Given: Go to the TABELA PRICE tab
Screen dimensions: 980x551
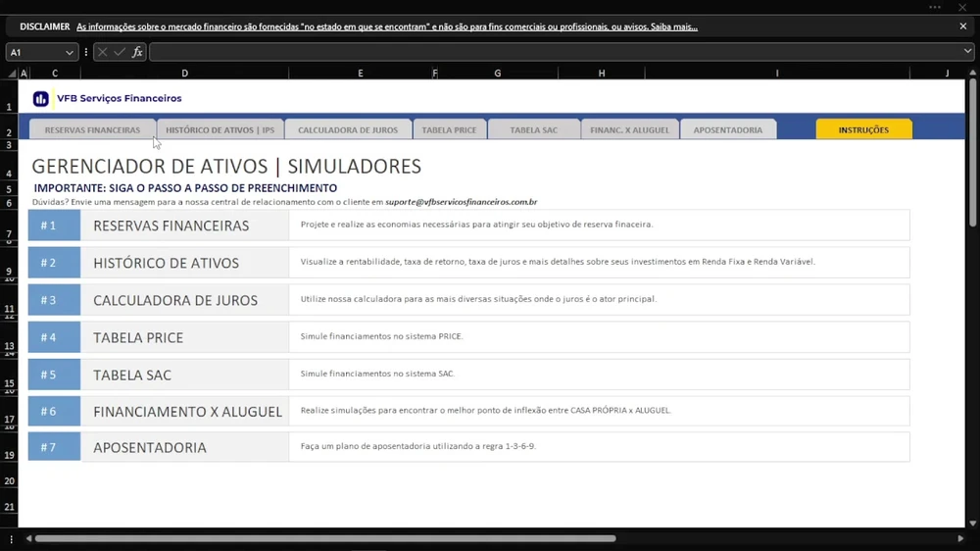Looking at the screenshot, I should tap(450, 129).
